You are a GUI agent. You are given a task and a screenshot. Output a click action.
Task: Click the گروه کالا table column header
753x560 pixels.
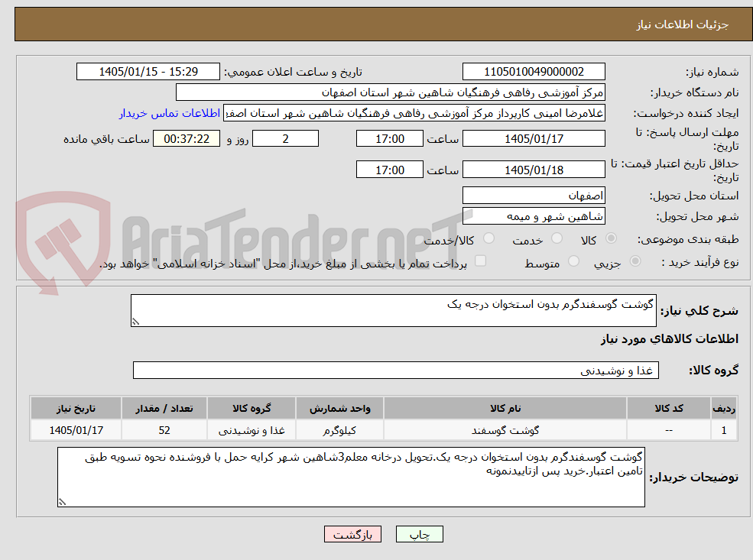252,409
